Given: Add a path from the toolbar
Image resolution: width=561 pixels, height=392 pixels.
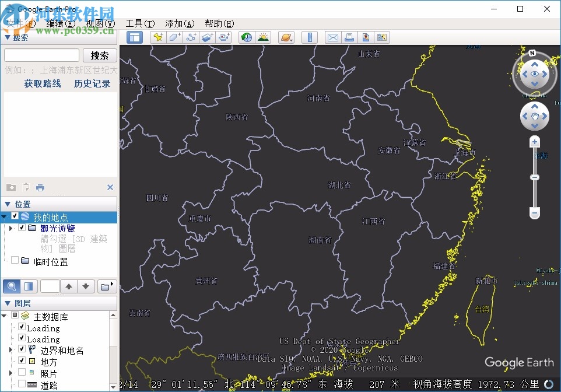Looking at the screenshot, I should click(191, 37).
